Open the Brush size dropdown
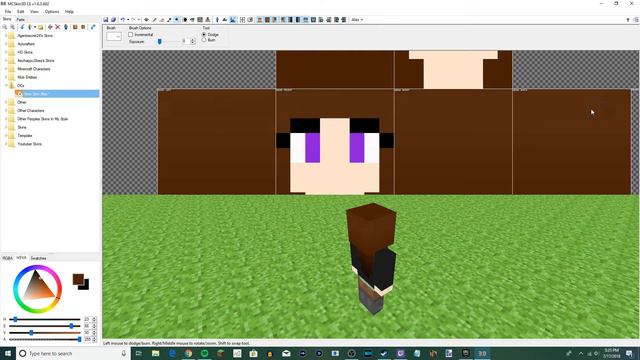 (114, 36)
